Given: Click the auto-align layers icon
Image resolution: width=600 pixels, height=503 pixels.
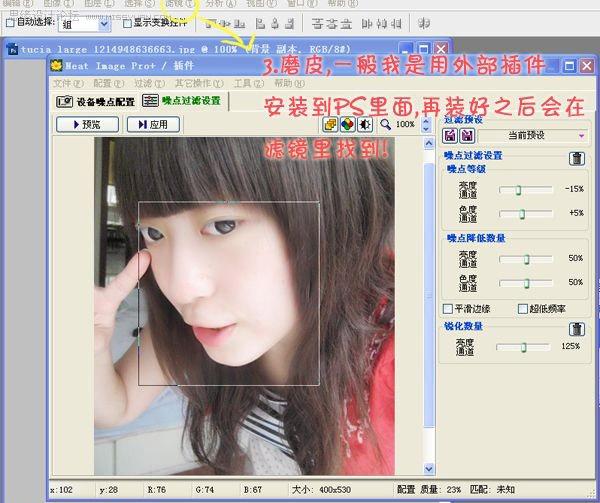Looking at the screenshot, I should point(424,24).
